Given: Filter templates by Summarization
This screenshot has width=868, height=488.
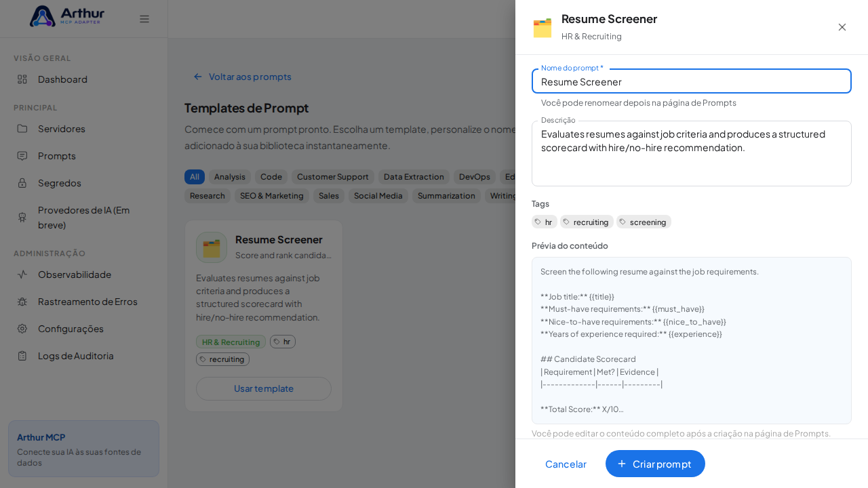Looking at the screenshot, I should [x=446, y=196].
